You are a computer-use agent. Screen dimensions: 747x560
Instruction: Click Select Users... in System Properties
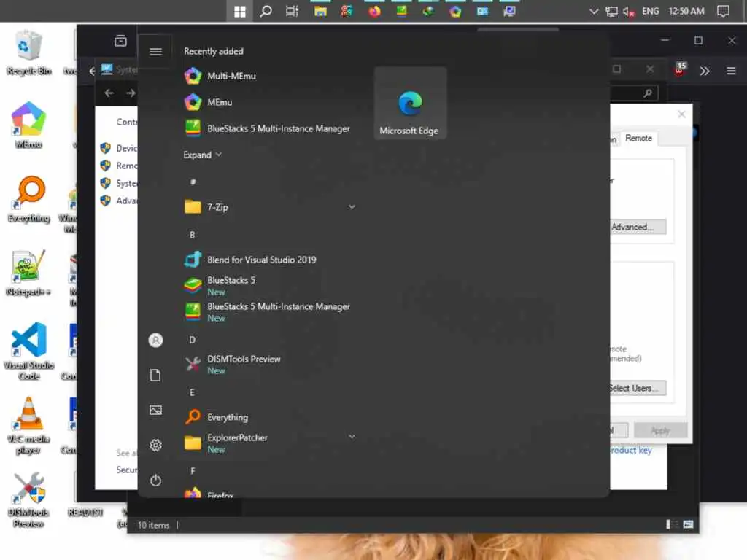click(x=638, y=388)
